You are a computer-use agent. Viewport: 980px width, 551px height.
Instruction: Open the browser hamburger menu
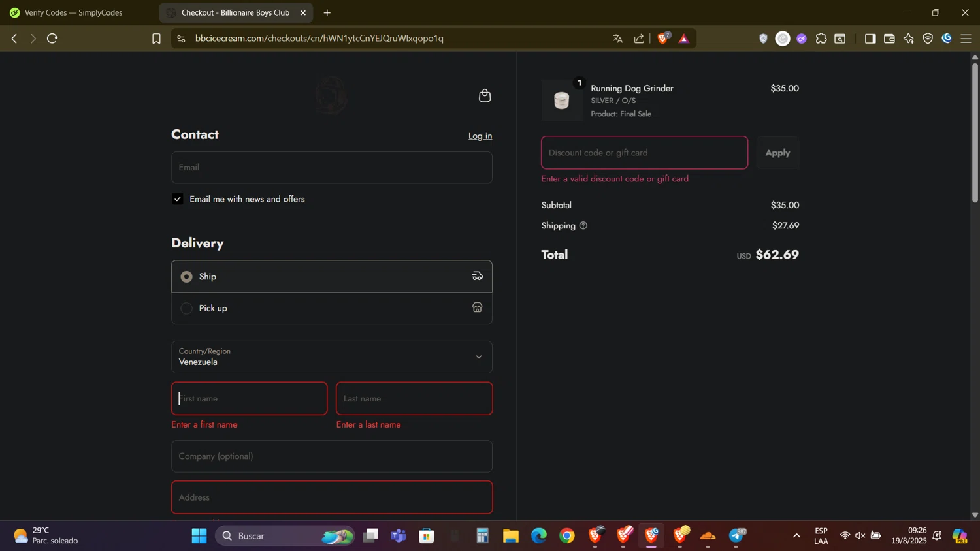[x=966, y=39]
